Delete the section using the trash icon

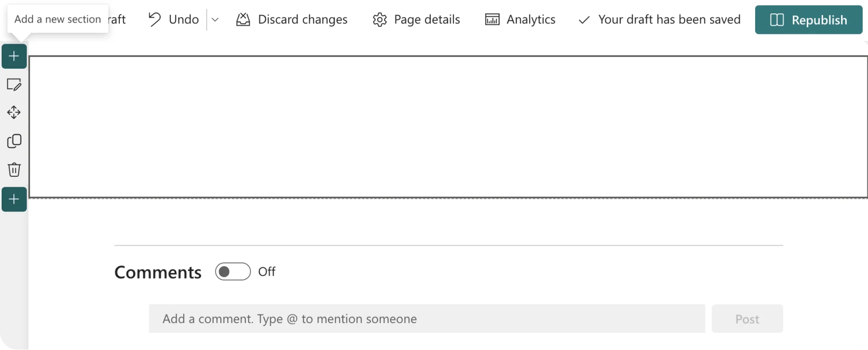tap(14, 170)
